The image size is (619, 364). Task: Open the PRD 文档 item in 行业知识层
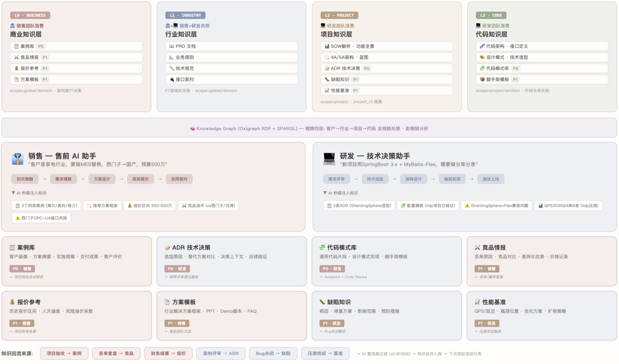click(x=231, y=46)
